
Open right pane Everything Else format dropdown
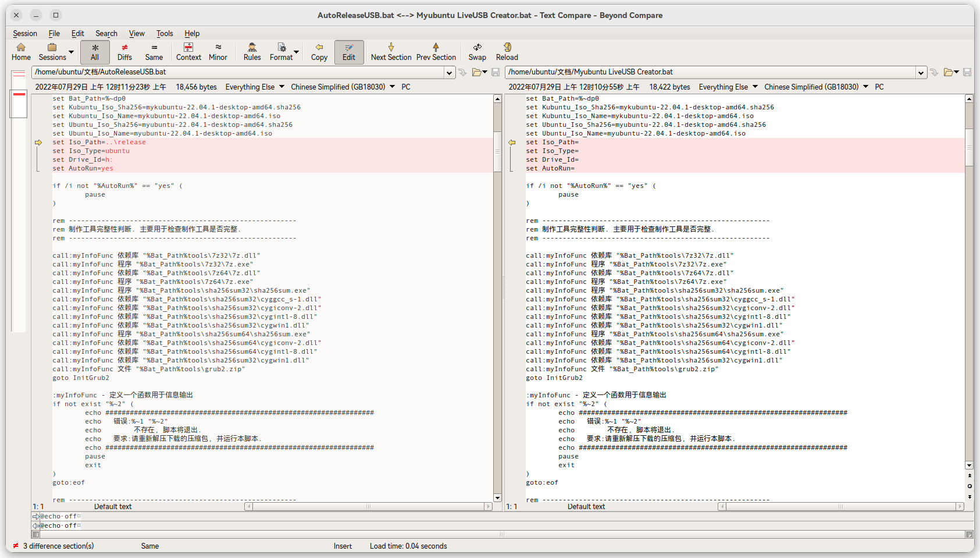click(728, 87)
